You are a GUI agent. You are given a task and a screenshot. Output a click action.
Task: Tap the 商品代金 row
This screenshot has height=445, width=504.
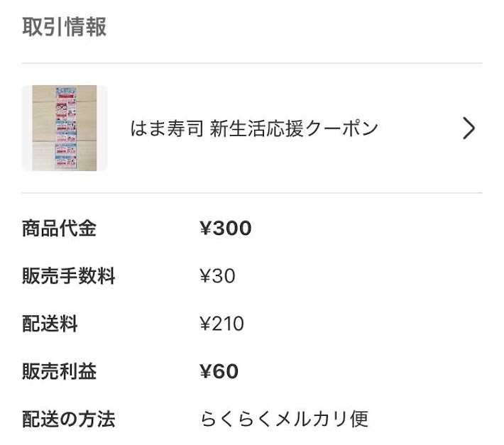click(x=252, y=229)
